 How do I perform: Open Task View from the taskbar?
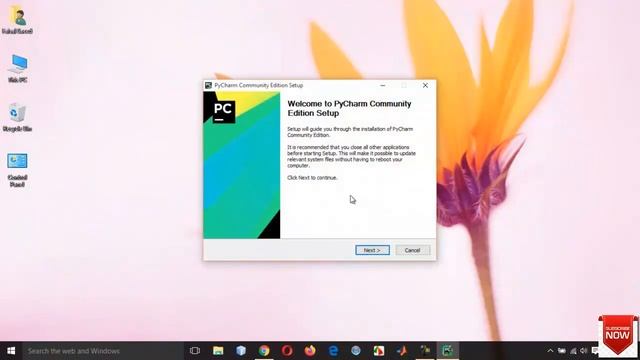tap(195, 351)
